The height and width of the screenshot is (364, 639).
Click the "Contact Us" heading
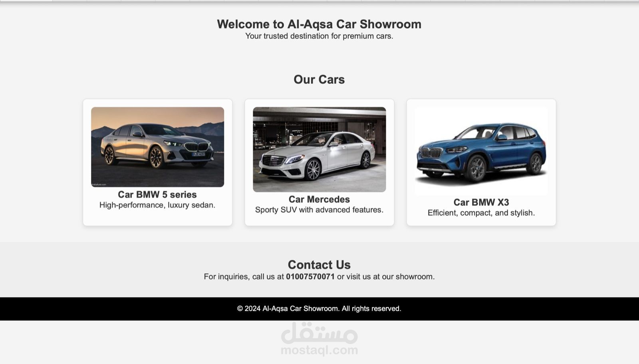click(319, 265)
